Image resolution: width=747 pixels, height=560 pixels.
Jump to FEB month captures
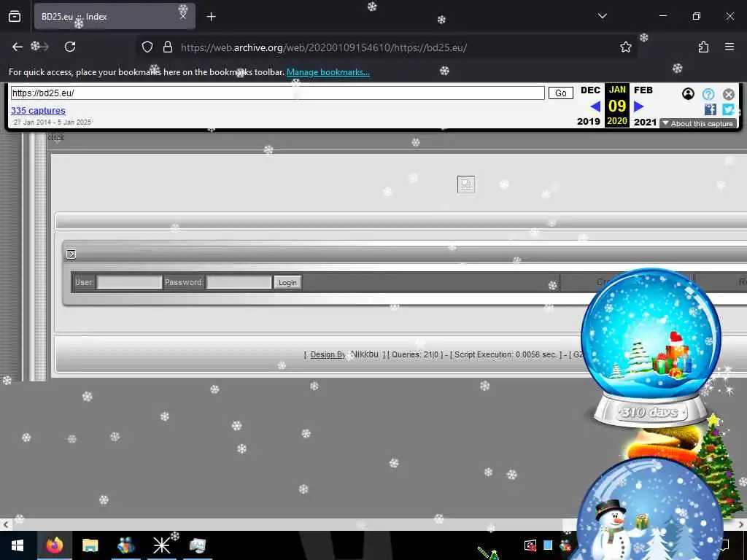643,90
